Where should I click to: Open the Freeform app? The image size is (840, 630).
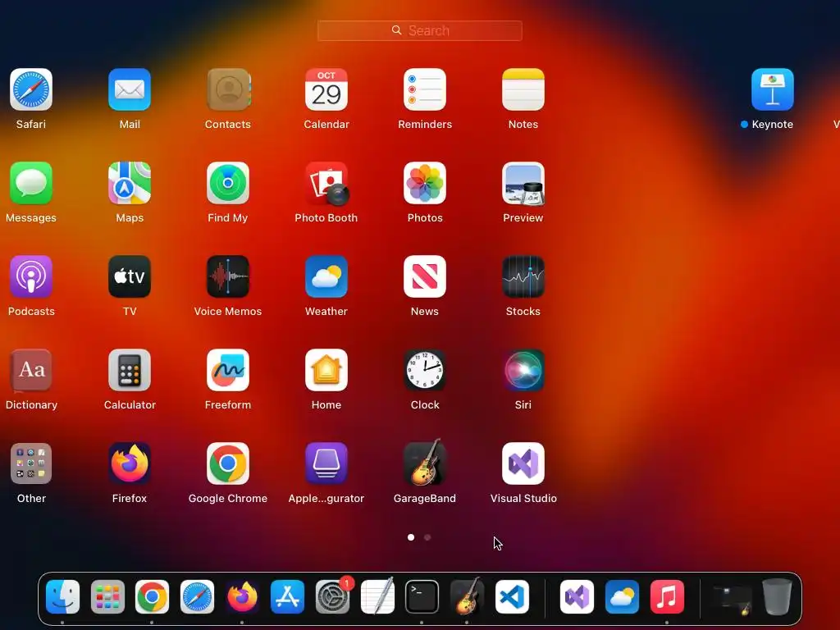(228, 370)
